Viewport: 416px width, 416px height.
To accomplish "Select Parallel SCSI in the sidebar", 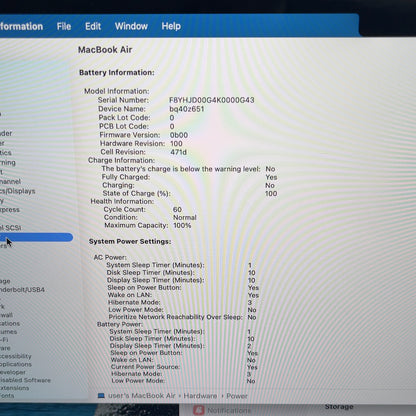I will tap(11, 228).
